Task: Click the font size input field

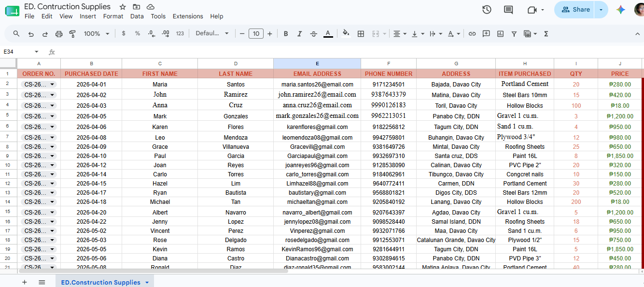Action: [x=255, y=34]
